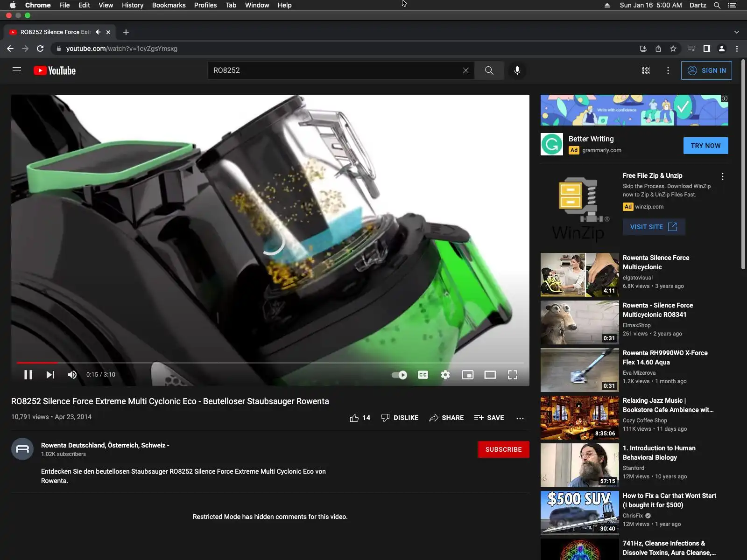Image resolution: width=747 pixels, height=560 pixels.
Task: Open How to Fix a Car video
Action: click(669, 500)
